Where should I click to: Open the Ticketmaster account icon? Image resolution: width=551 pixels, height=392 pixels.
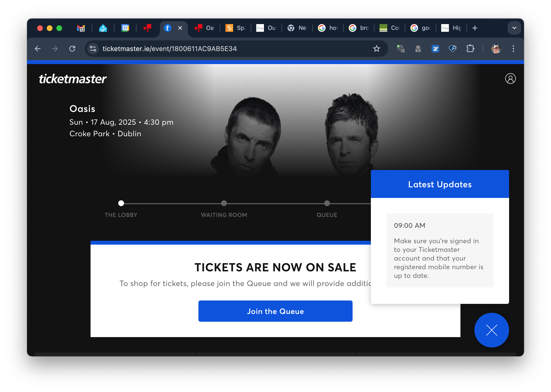tap(510, 79)
